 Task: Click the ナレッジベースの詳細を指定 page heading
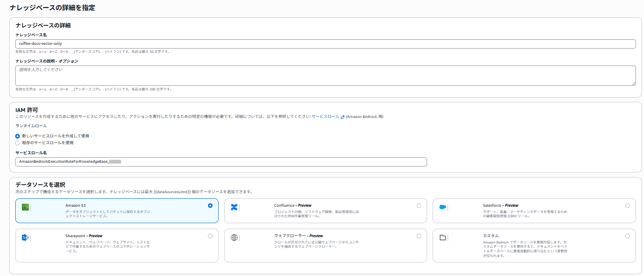click(x=52, y=7)
